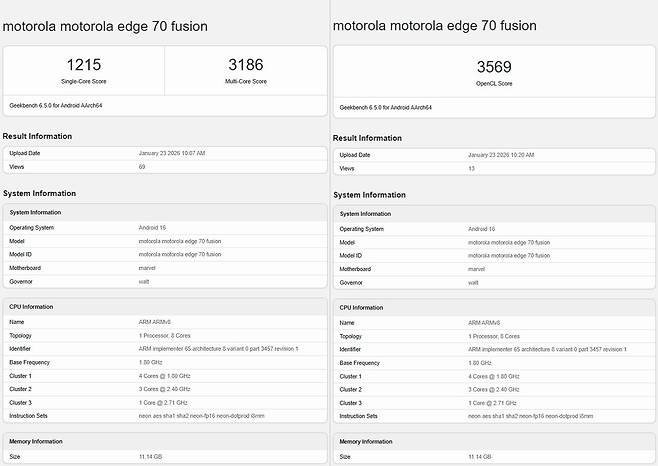658x466 pixels.
Task: Click the 1215 Single-Core Score value
Action: pyautogui.click(x=84, y=65)
